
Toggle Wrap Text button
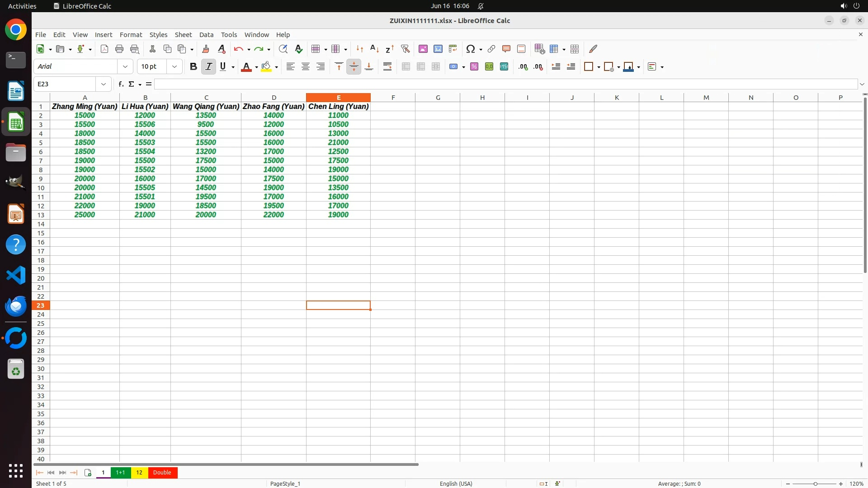(x=387, y=67)
